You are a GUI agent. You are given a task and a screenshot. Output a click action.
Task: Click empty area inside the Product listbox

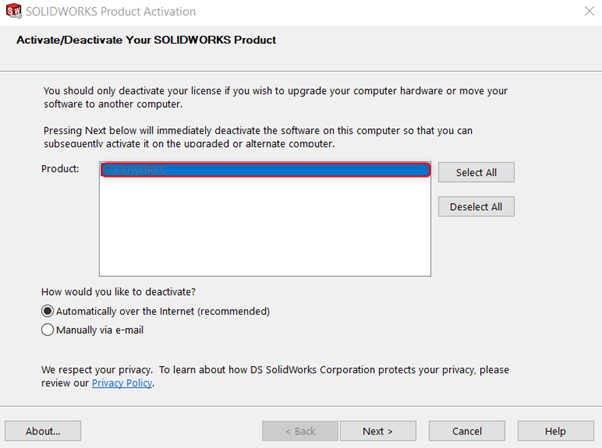tap(265, 226)
